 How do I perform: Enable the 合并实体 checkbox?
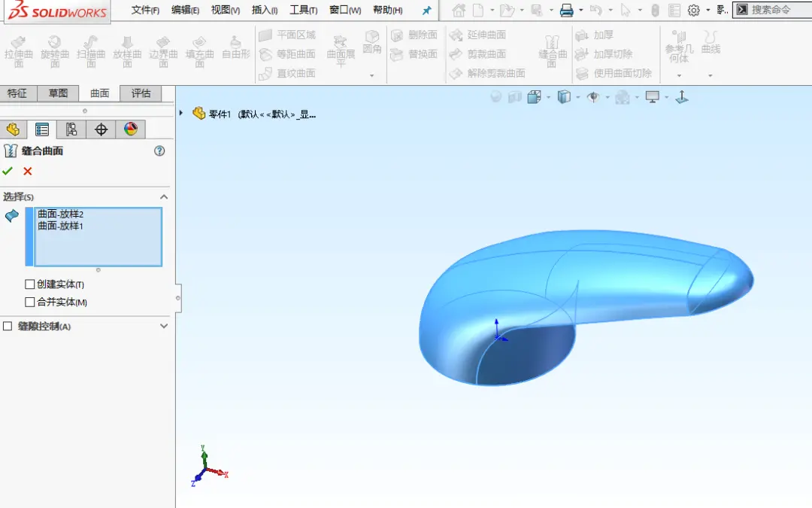pyautogui.click(x=30, y=302)
